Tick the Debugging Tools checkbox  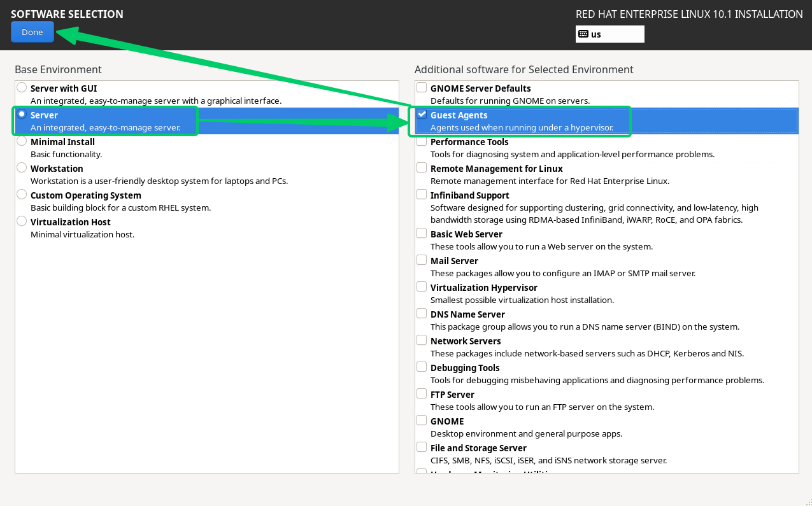[422, 367]
